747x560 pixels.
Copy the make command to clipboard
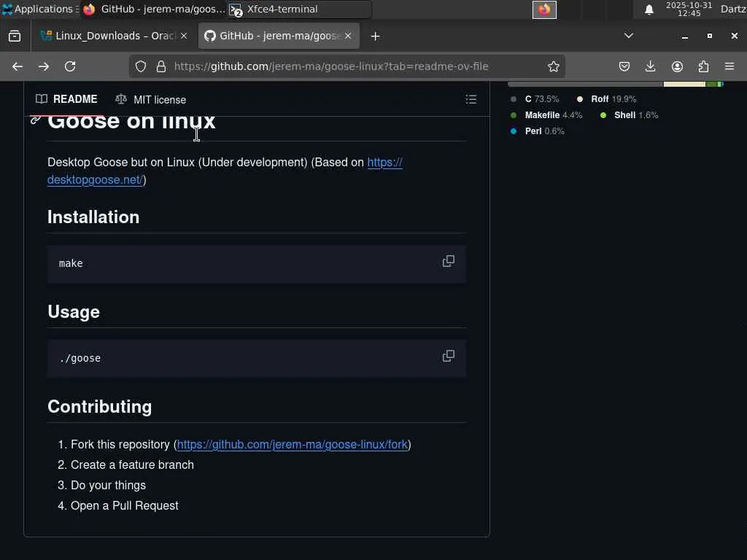(449, 262)
